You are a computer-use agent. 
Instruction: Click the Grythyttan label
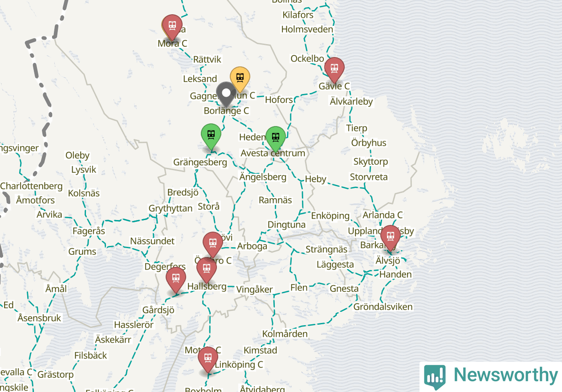click(x=171, y=208)
